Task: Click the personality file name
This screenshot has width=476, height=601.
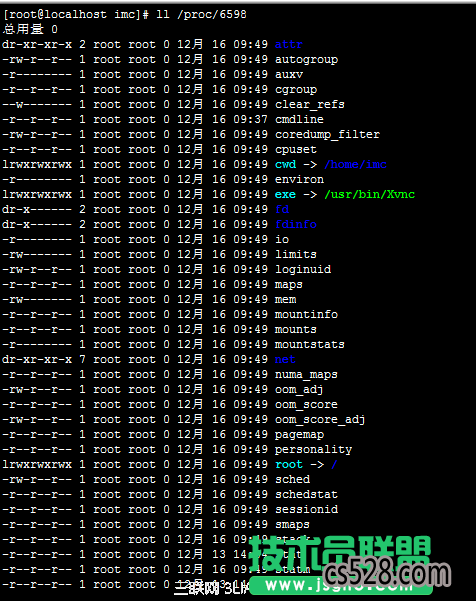Action: click(313, 450)
